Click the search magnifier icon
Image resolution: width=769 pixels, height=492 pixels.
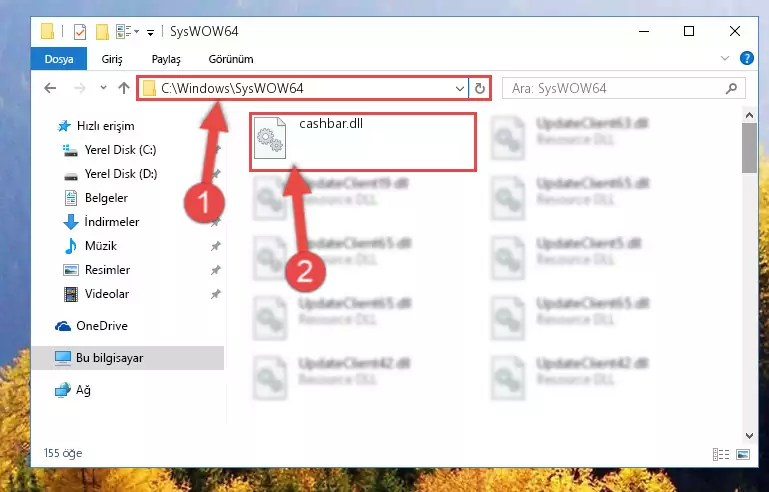coord(731,88)
